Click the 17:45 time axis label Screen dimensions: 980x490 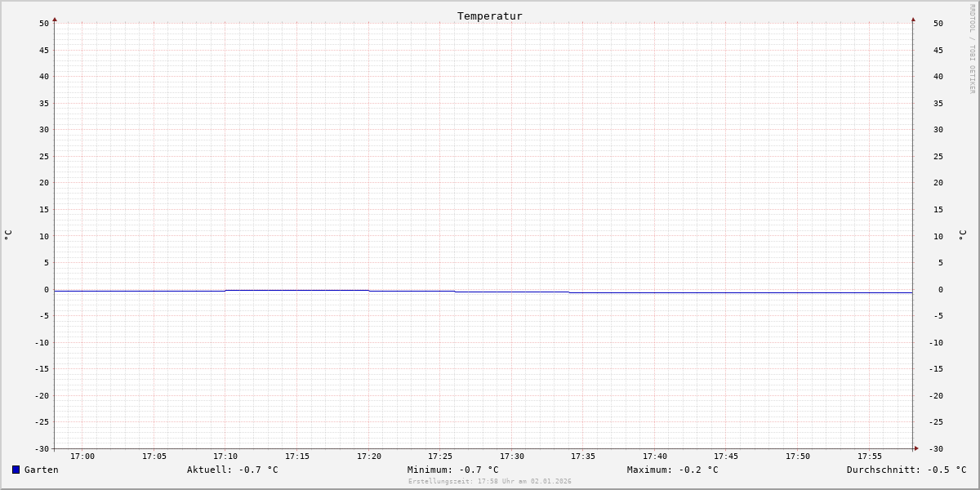pos(727,457)
